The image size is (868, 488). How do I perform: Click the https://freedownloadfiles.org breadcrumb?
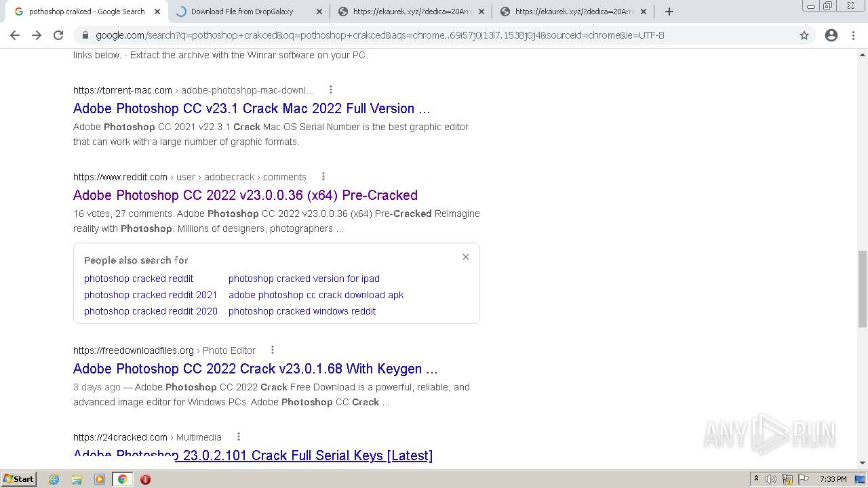coord(134,350)
